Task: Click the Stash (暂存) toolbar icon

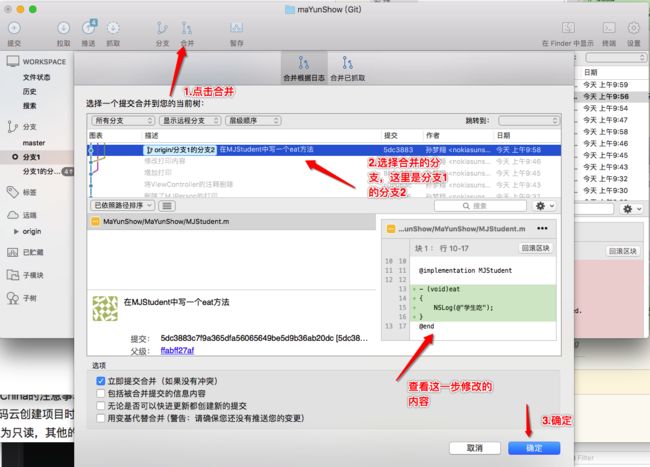Action: (236, 28)
